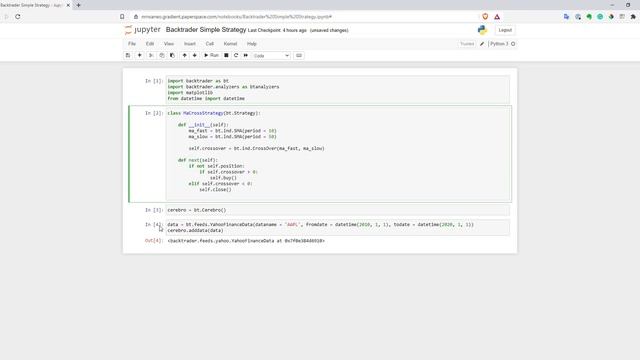Image resolution: width=640 pixels, height=360 pixels.
Task: Click the browser reload button
Action: tap(18, 17)
